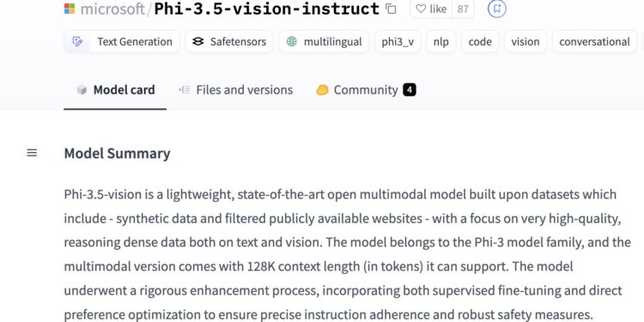Expand the table of contents hamburger menu
This screenshot has width=644, height=322.
pyautogui.click(x=32, y=153)
